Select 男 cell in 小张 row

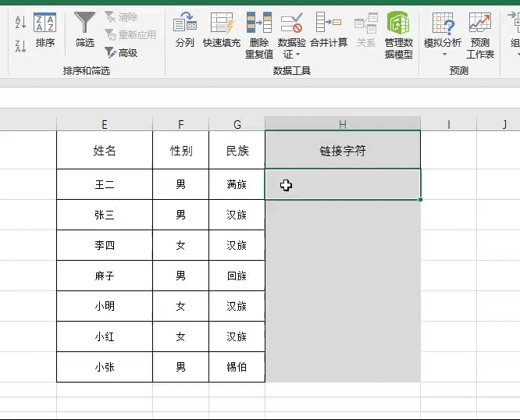point(180,367)
